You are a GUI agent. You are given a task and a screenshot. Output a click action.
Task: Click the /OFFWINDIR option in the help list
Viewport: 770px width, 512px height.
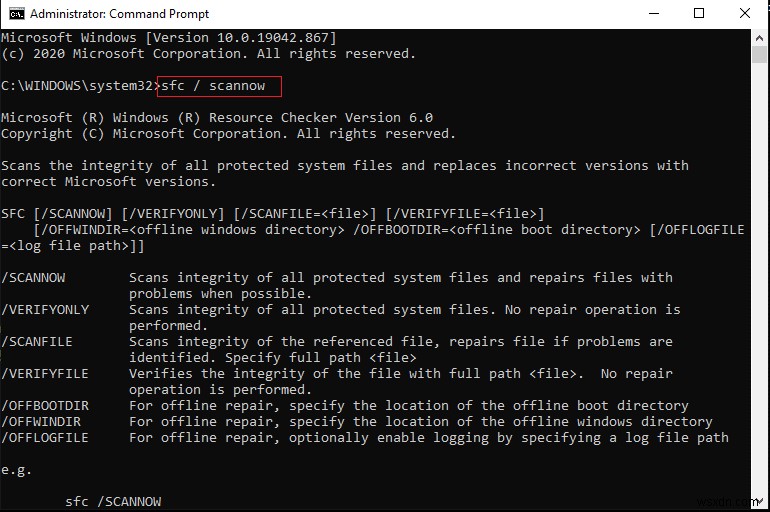(x=41, y=422)
